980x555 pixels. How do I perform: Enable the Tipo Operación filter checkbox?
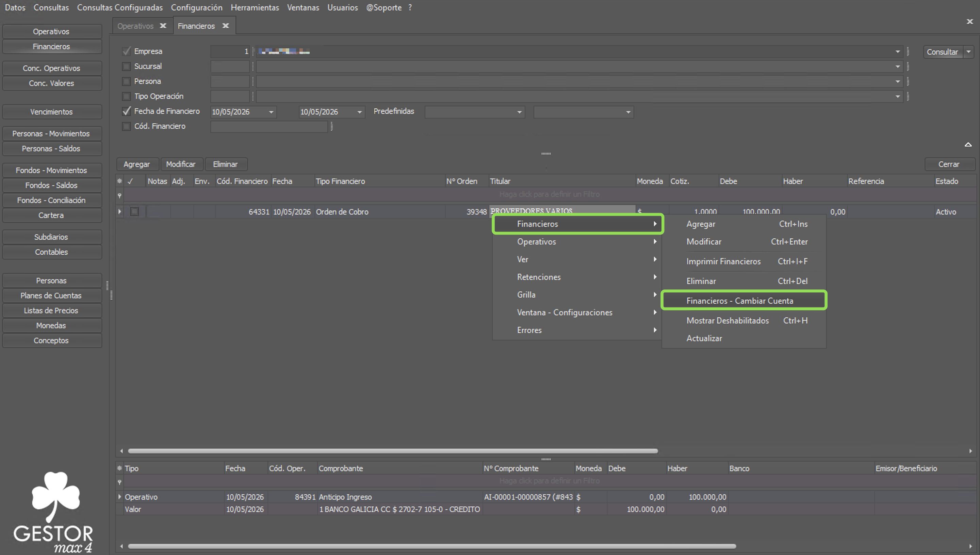tap(127, 96)
